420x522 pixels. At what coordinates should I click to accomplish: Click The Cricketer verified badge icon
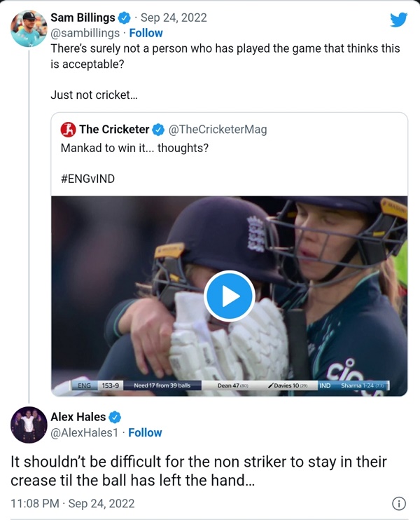click(x=159, y=130)
